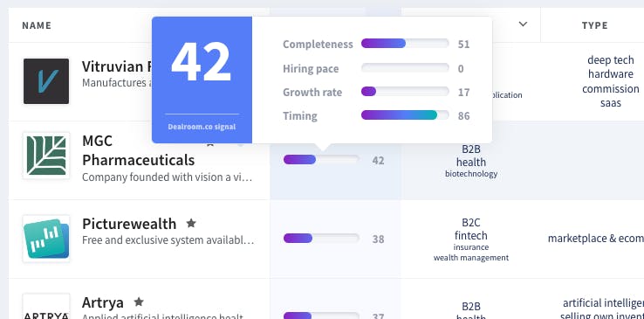
Task: Star the Artrya company
Action: coord(139,302)
